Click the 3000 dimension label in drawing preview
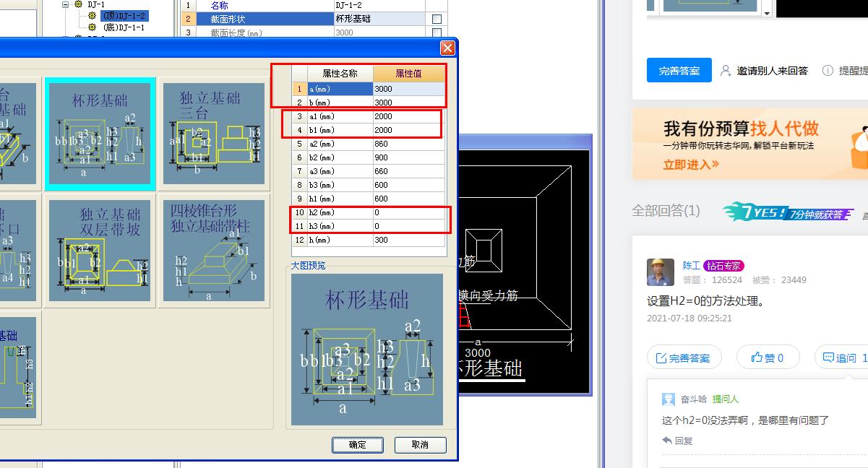868x468 pixels. click(477, 353)
